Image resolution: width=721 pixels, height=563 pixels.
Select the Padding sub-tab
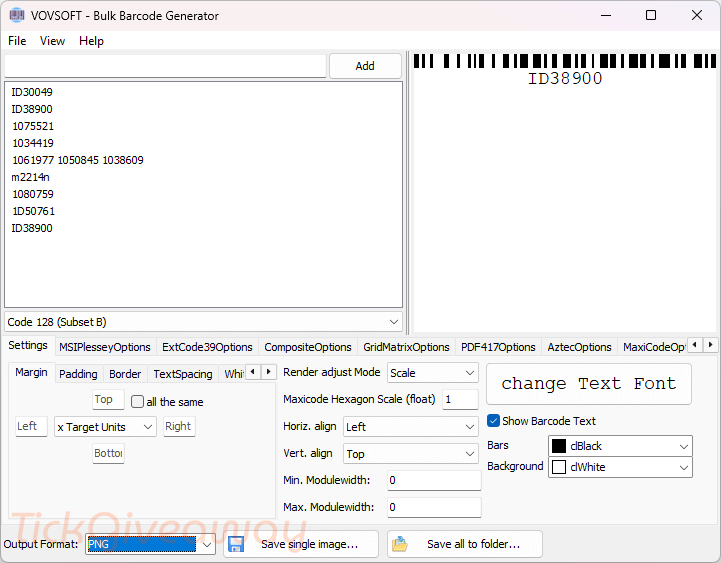point(78,374)
